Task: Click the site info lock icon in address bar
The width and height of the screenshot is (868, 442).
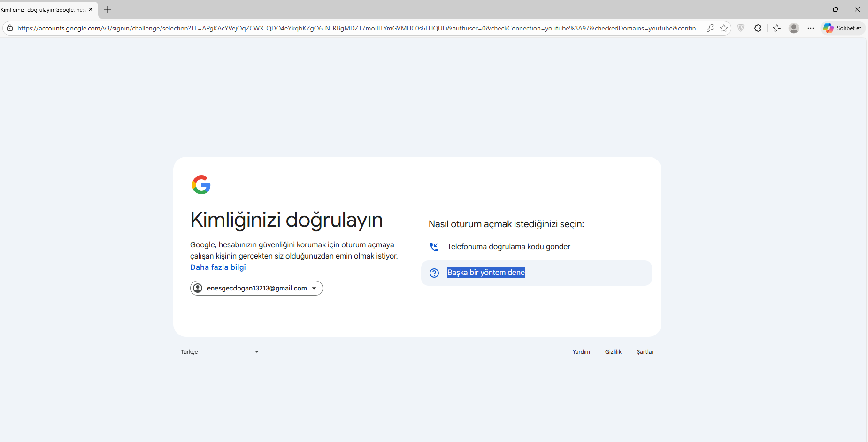Action: pyautogui.click(x=10, y=28)
